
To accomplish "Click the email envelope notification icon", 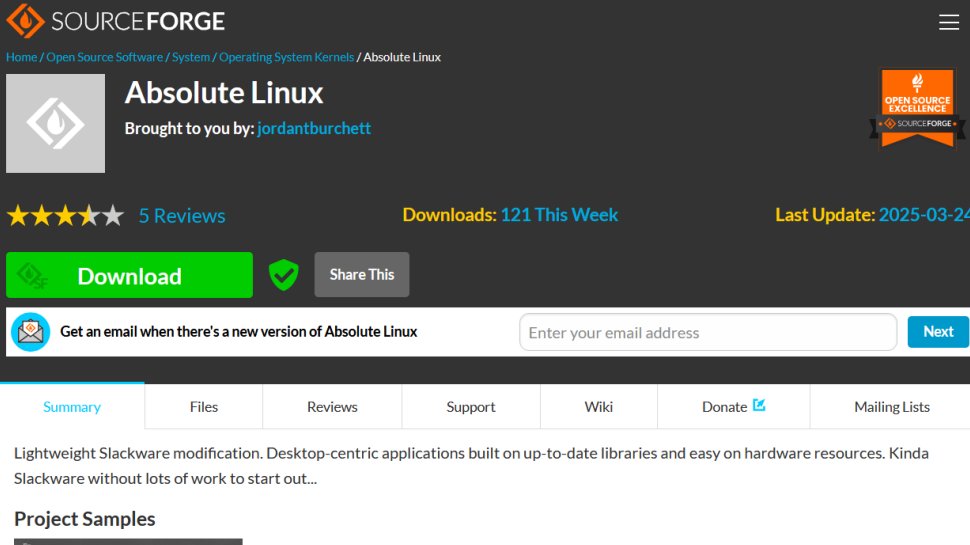I will 30,332.
